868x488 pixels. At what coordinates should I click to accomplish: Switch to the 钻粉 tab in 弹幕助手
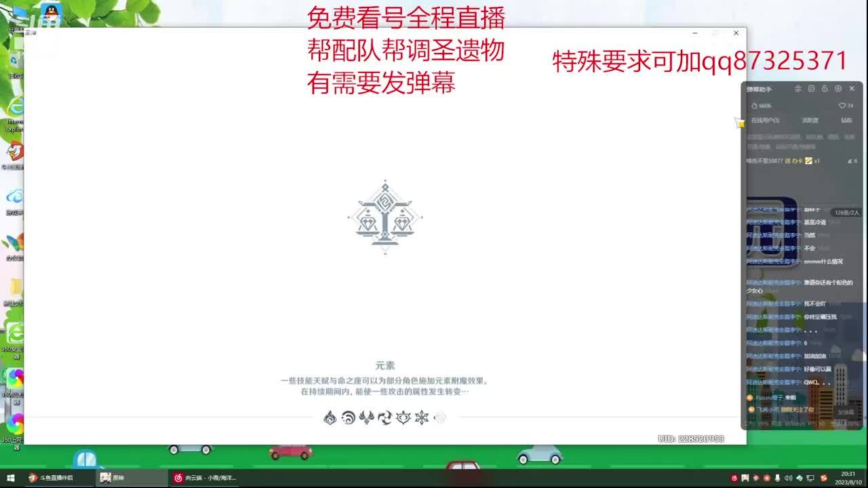[846, 120]
